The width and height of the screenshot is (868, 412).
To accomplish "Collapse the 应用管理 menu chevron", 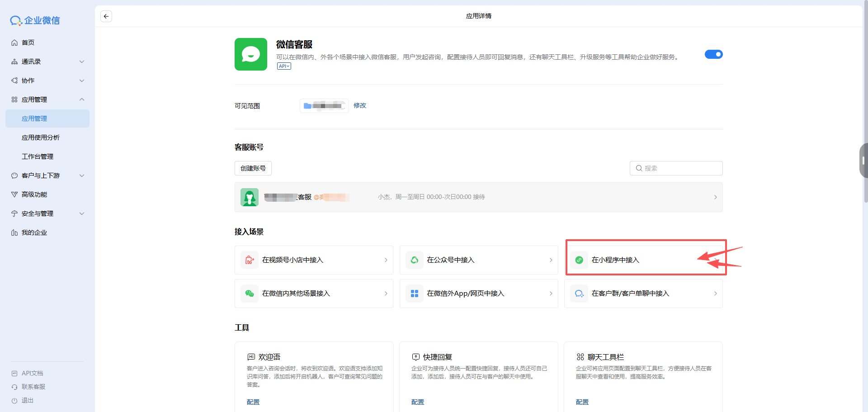I will click(x=82, y=99).
